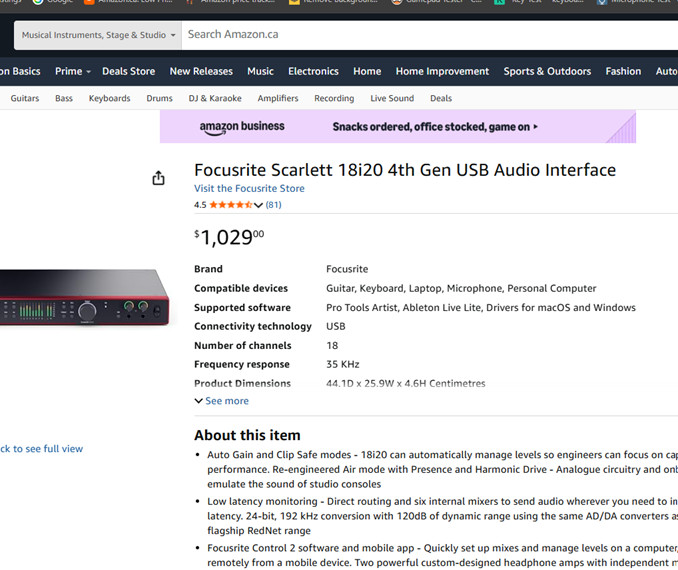Click the $1,029.00 price
Image resolution: width=678 pixels, height=570 pixels.
(229, 237)
